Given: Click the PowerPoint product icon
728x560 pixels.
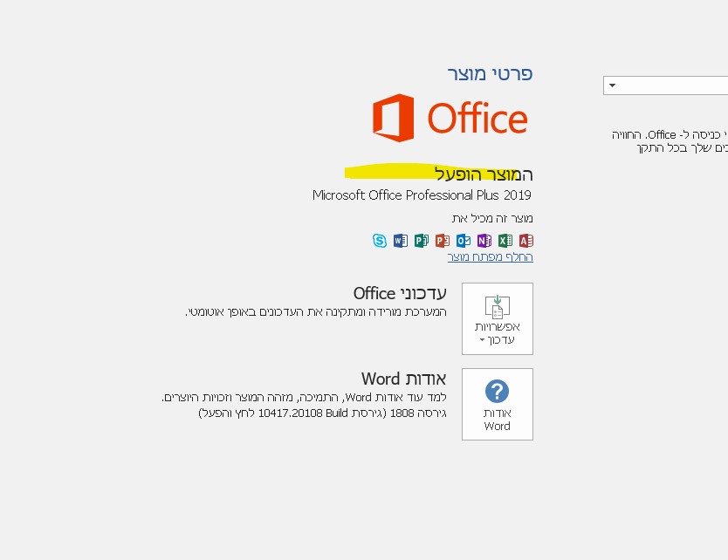Looking at the screenshot, I should coord(442,241).
